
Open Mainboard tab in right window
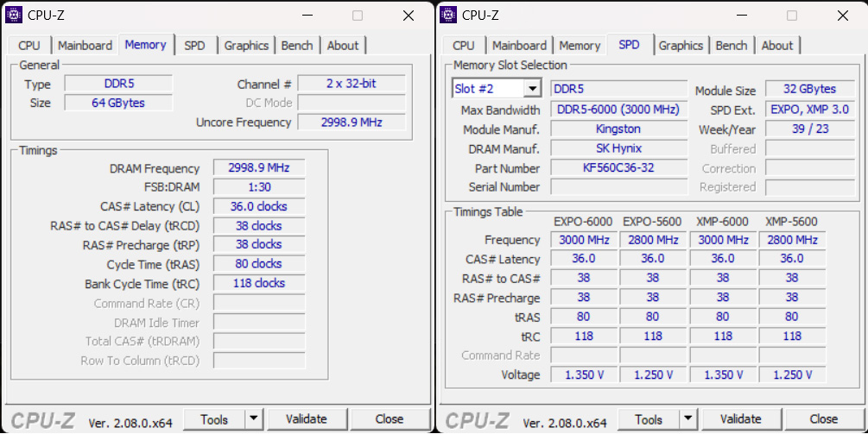(x=519, y=46)
